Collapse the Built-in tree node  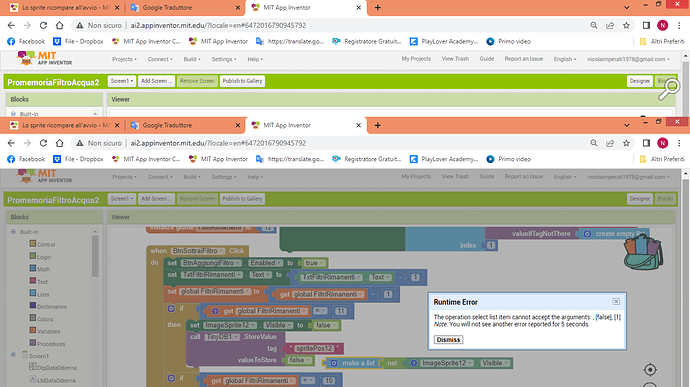13,232
